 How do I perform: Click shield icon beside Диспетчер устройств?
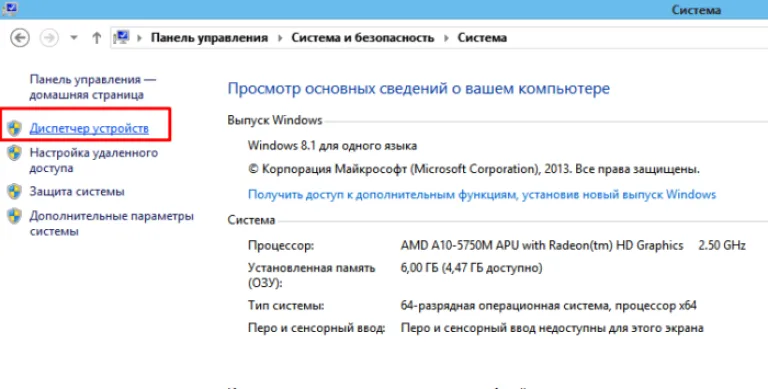[14, 128]
